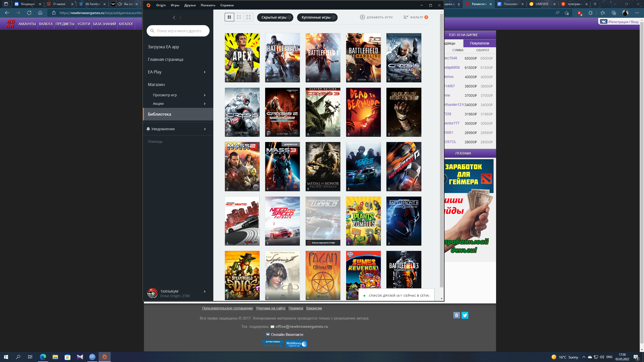Click the VK icon in the site footer
The width and height of the screenshot is (644, 362).
pyautogui.click(x=457, y=315)
